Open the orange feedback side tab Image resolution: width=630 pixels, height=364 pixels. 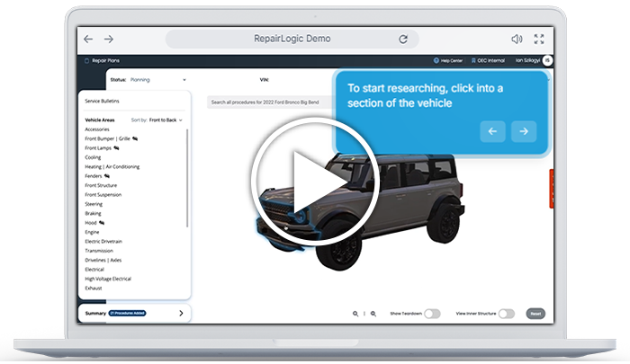tap(552, 189)
